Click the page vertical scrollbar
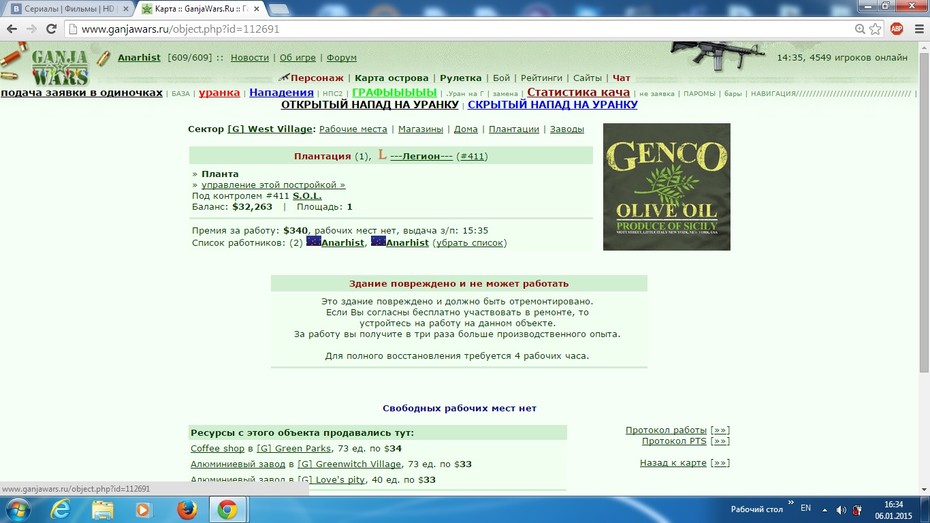Screen dimensions: 930x523 (924, 213)
